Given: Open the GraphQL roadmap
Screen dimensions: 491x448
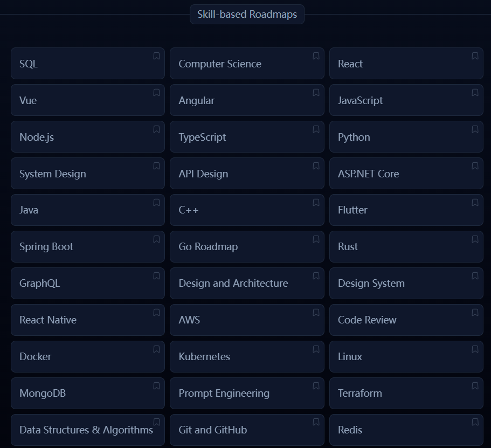Looking at the screenshot, I should [x=88, y=283].
